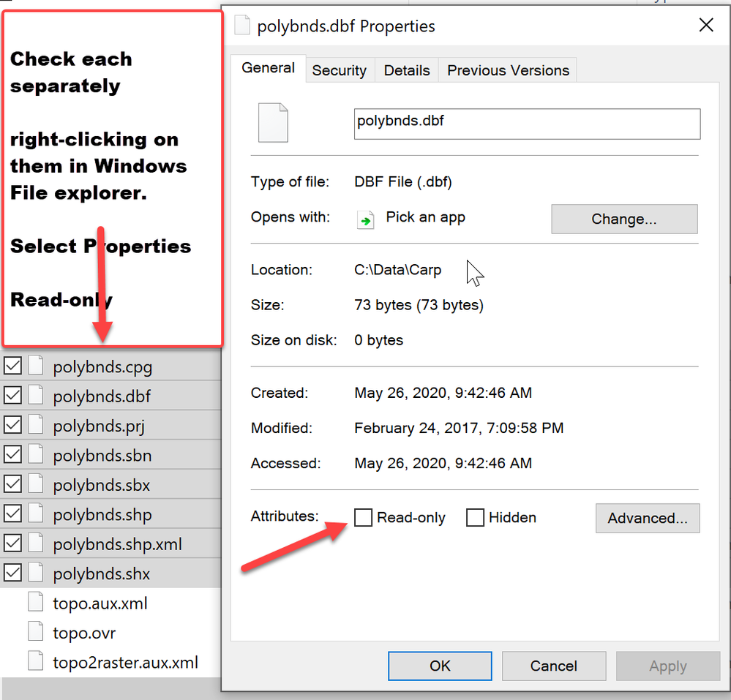Click the title bar document icon
Viewport: 731px width, 700px height.
coord(241,26)
